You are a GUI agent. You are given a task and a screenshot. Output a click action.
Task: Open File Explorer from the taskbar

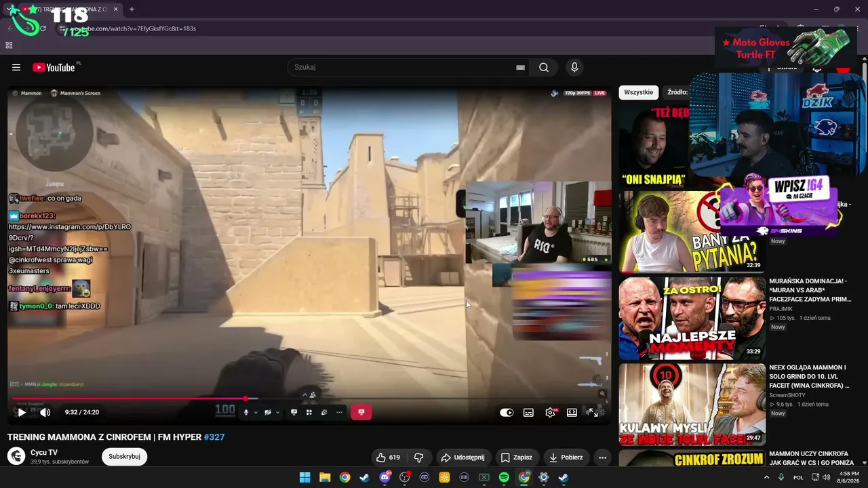[x=325, y=477]
